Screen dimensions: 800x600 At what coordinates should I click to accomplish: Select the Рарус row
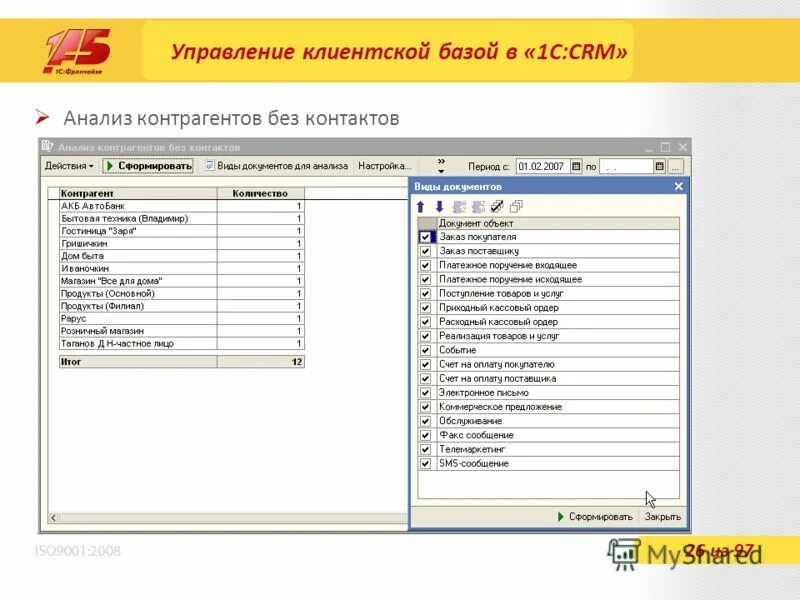(182, 318)
